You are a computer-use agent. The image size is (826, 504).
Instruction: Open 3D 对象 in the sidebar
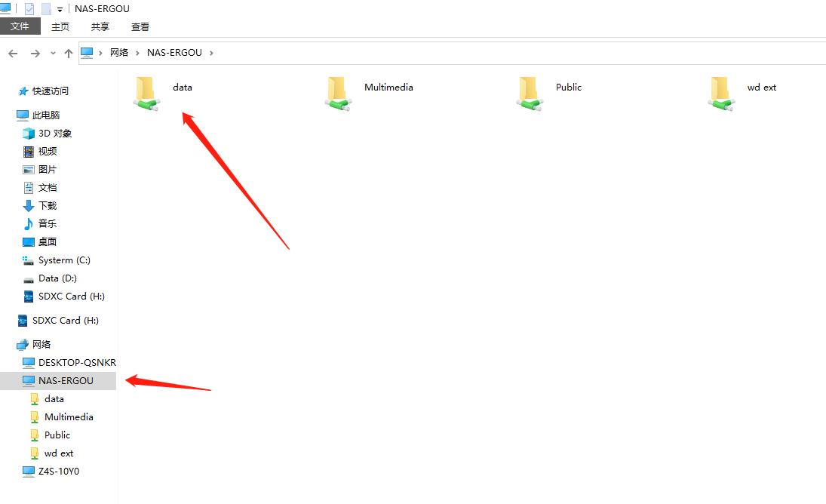(55, 134)
